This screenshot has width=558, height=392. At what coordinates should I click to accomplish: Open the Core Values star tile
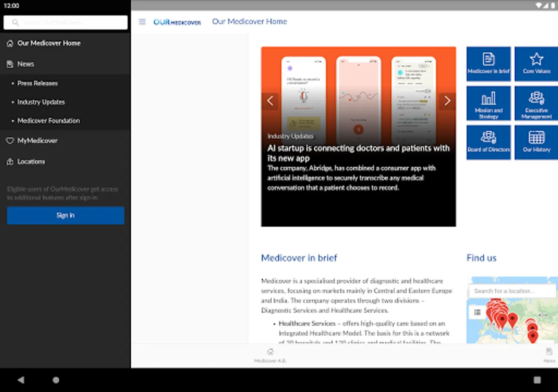tap(536, 64)
